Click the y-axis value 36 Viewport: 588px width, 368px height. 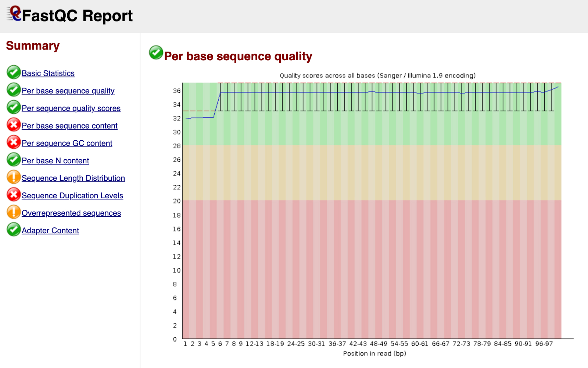pos(177,91)
